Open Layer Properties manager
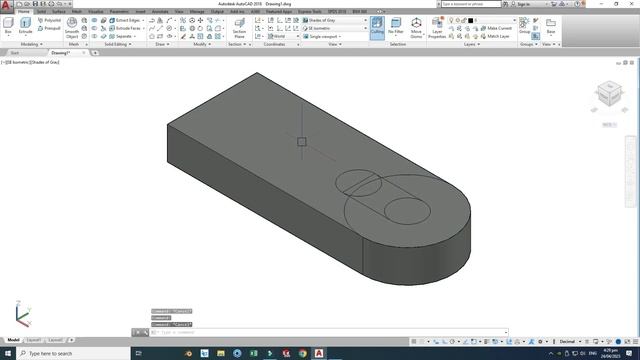640x360 pixels. [x=437, y=28]
